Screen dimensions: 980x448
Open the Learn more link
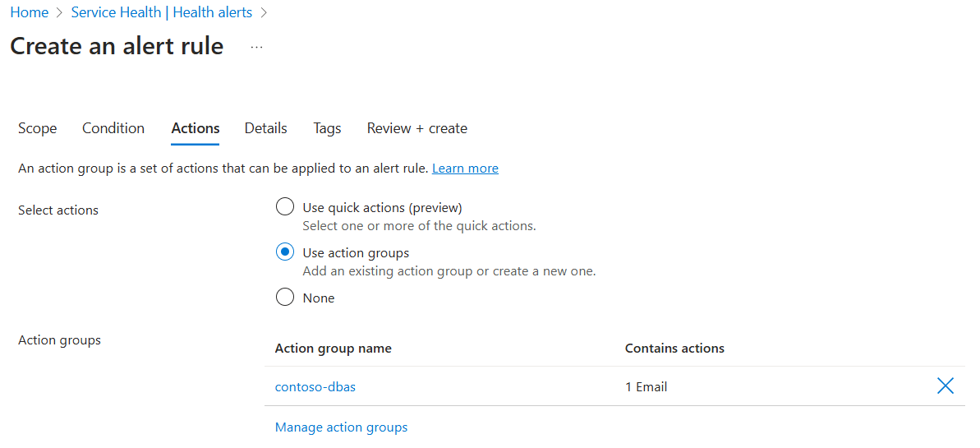(465, 169)
